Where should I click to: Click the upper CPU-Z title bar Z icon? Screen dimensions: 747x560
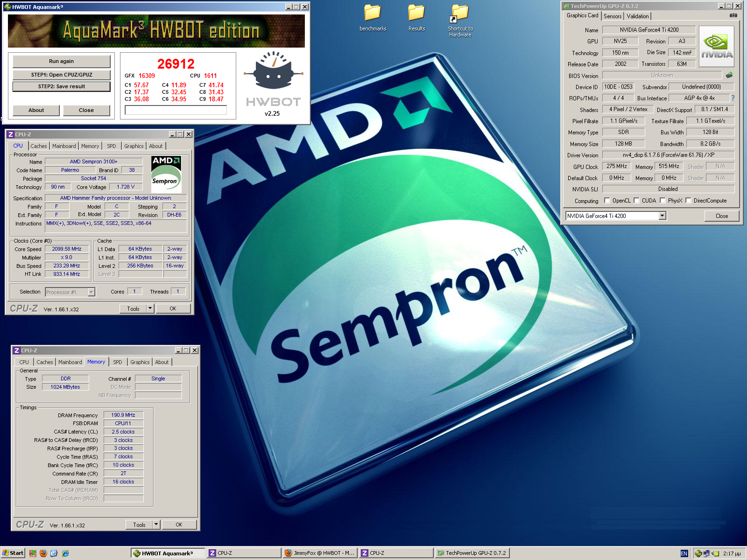(x=11, y=134)
